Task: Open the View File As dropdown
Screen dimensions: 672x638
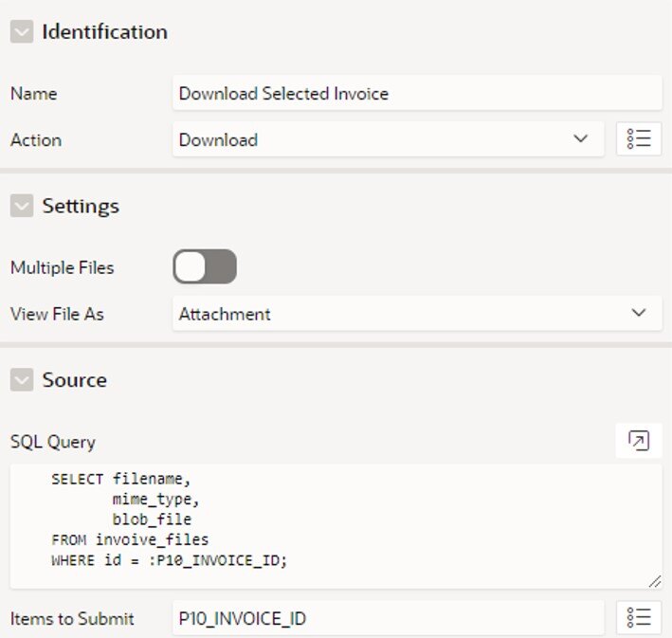Action: pos(417,313)
